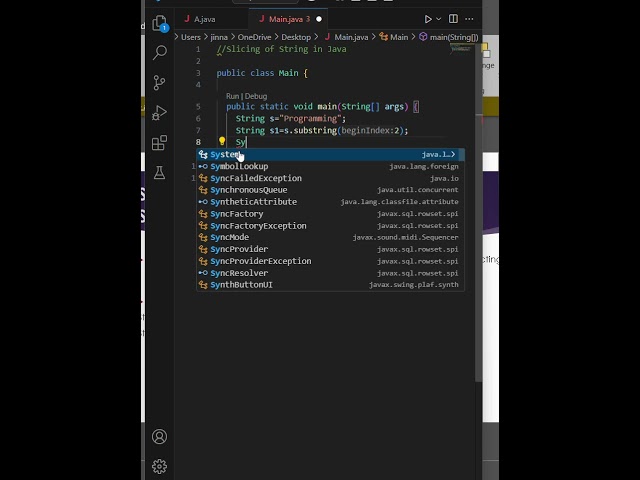The width and height of the screenshot is (640, 480).
Task: Choose System from the suggestion list
Action: point(330,154)
